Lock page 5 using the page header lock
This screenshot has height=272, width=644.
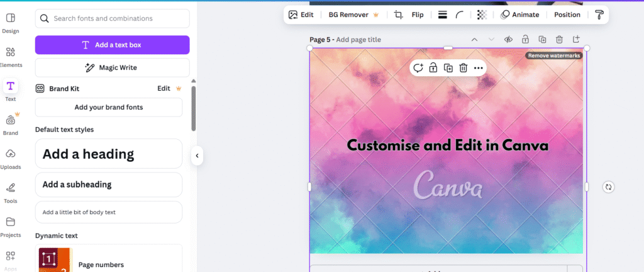(x=525, y=40)
